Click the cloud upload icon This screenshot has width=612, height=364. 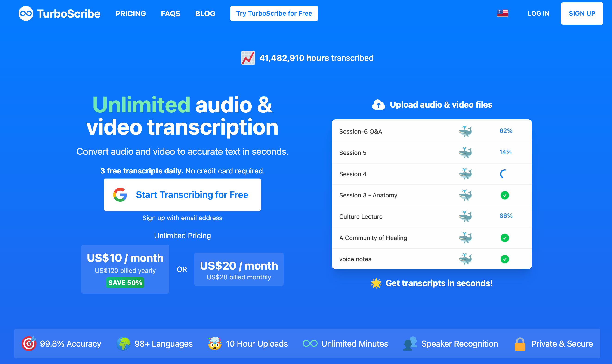point(378,105)
